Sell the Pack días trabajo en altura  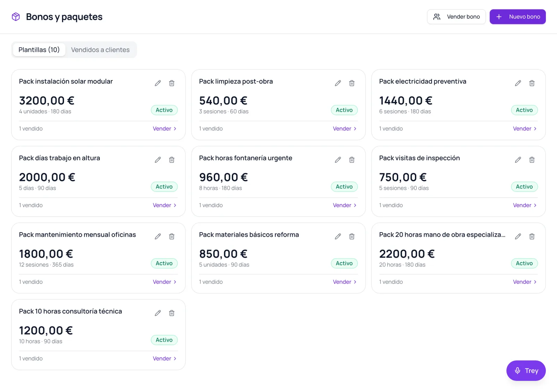165,205
